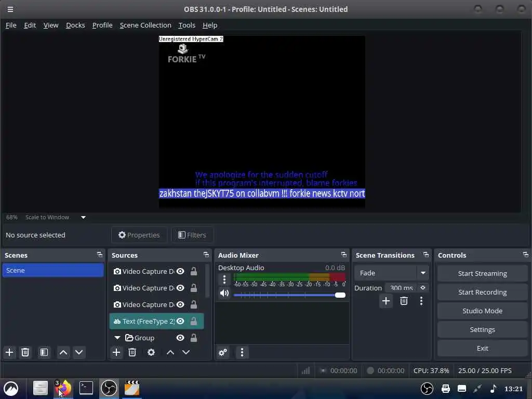Open the Scene Collection menu

[145, 25]
